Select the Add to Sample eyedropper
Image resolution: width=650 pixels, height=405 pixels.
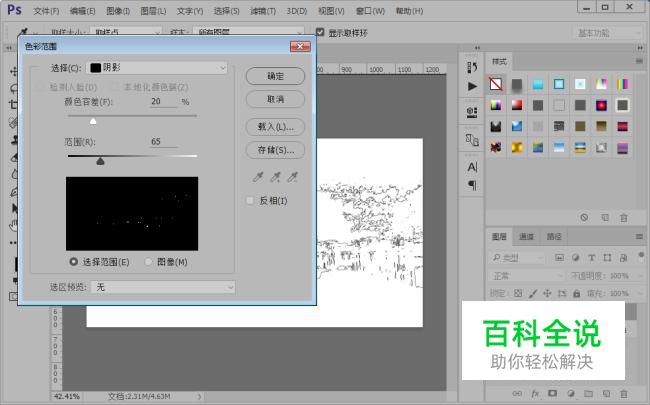point(274,177)
